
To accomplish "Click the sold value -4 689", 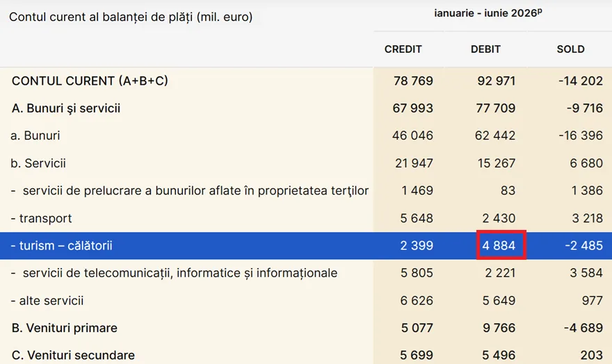I will coord(583,328).
